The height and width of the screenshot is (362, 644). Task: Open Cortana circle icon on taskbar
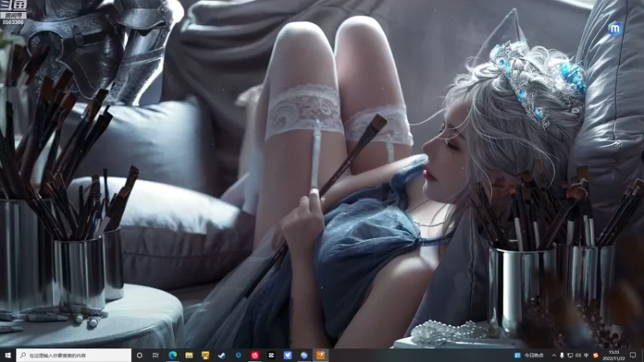point(139,355)
